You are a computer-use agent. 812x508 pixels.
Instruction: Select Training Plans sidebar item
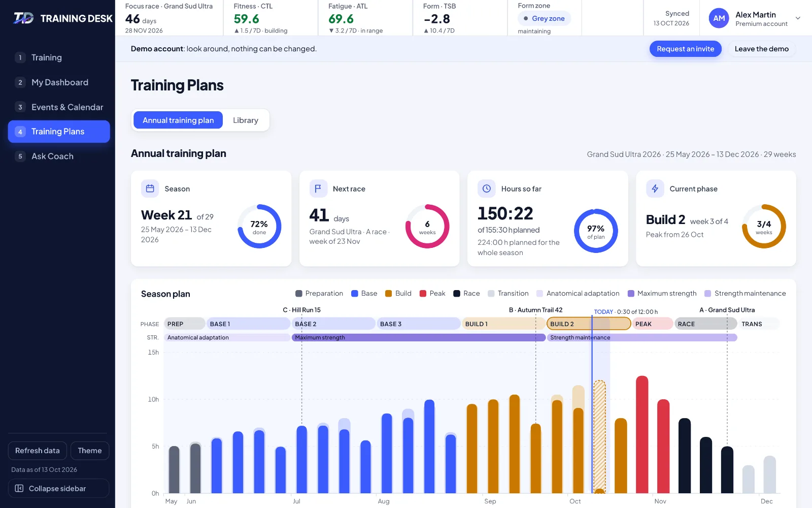click(x=59, y=132)
